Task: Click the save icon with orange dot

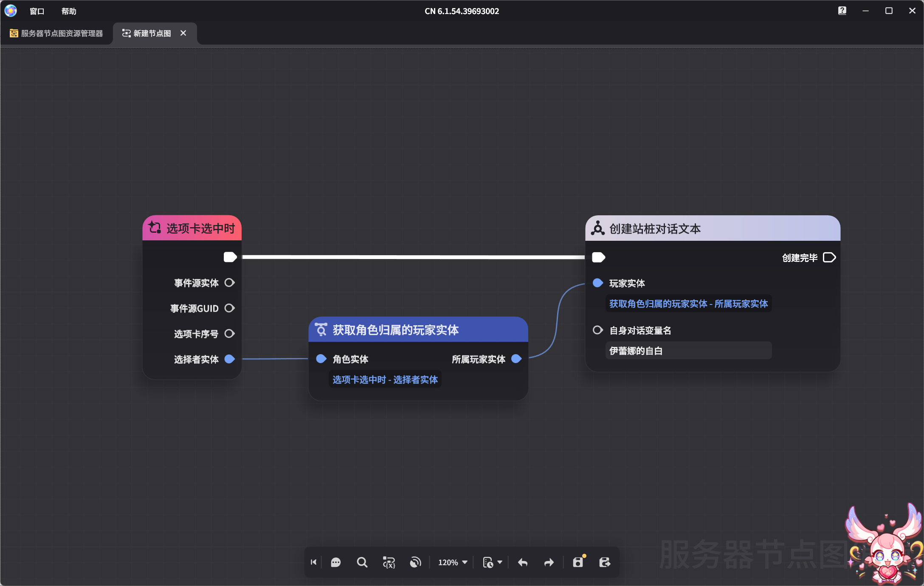Action: point(577,562)
